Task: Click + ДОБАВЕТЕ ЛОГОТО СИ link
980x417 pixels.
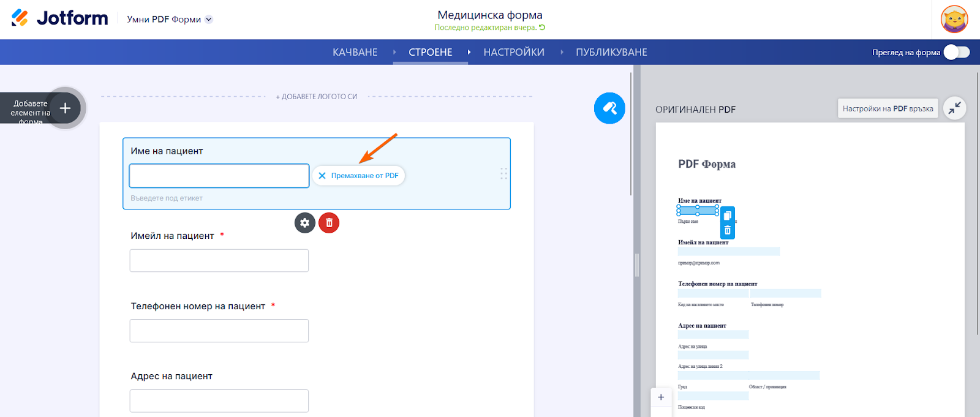Action: 317,97
